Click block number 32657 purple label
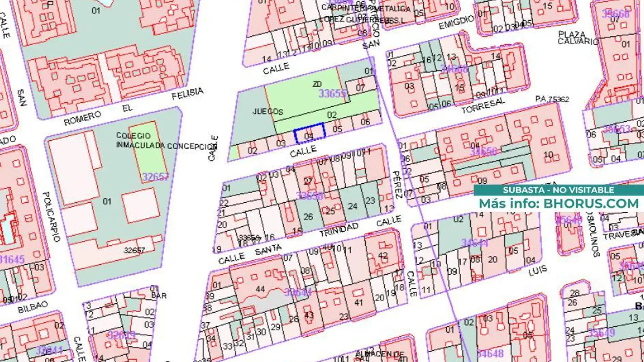This screenshot has width=644, height=362. coord(155,177)
